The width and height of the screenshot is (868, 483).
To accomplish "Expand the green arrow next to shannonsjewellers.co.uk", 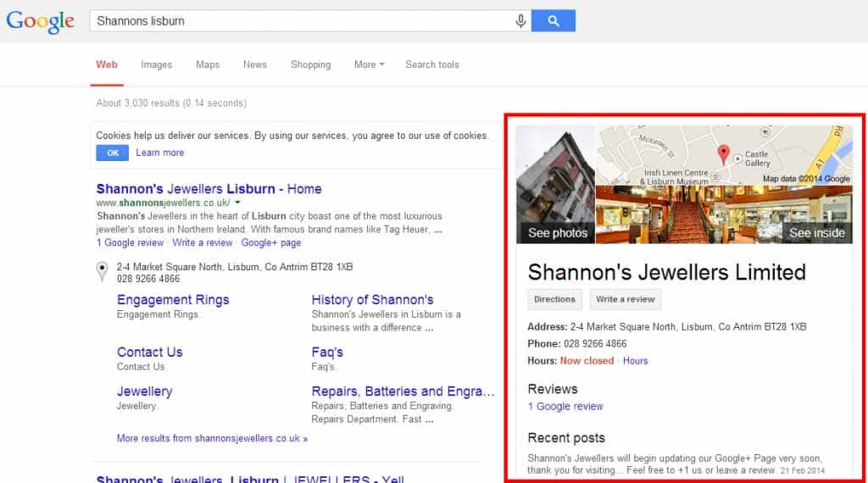I will coord(237,203).
